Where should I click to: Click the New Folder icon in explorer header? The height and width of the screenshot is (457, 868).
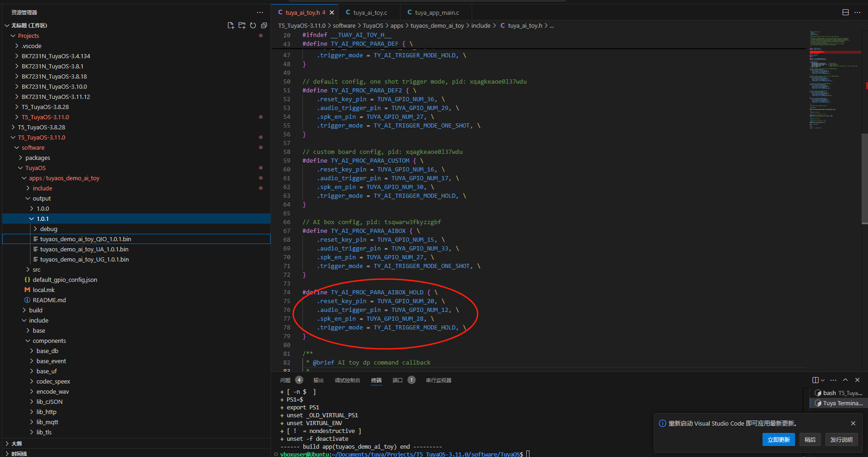[242, 25]
